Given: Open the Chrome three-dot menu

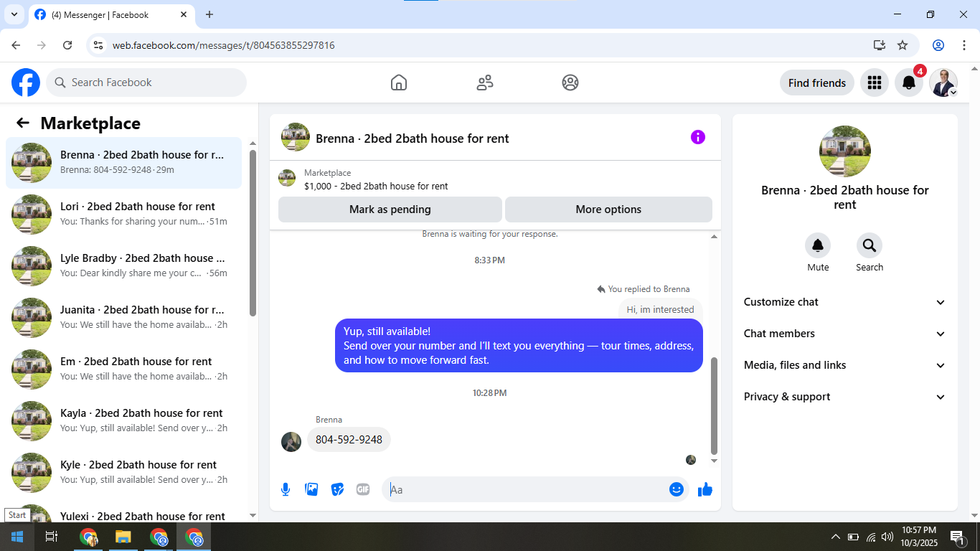Looking at the screenshot, I should 963,45.
